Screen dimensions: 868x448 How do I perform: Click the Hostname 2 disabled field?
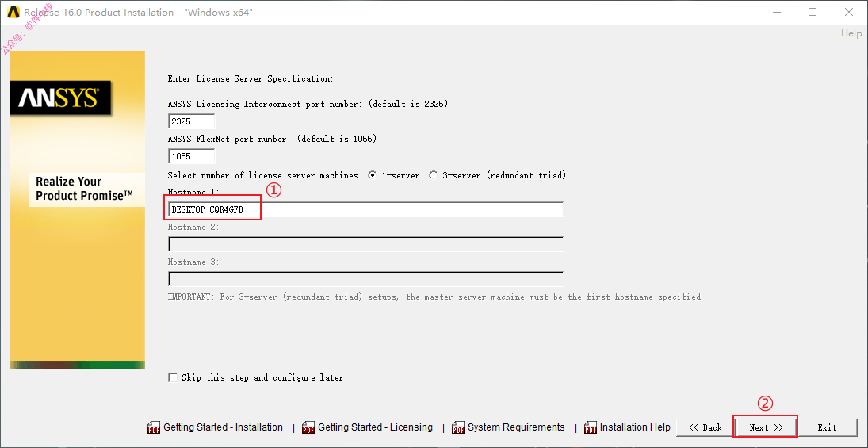(365, 244)
